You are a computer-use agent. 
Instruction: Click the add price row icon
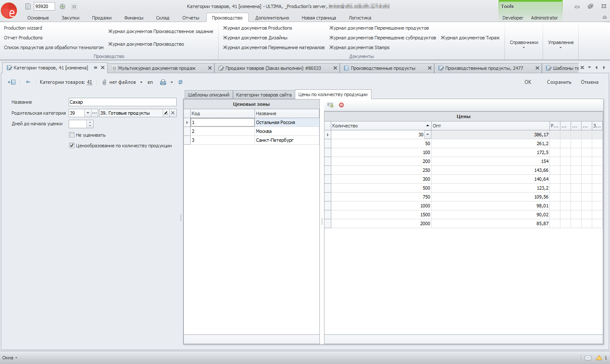(x=330, y=105)
